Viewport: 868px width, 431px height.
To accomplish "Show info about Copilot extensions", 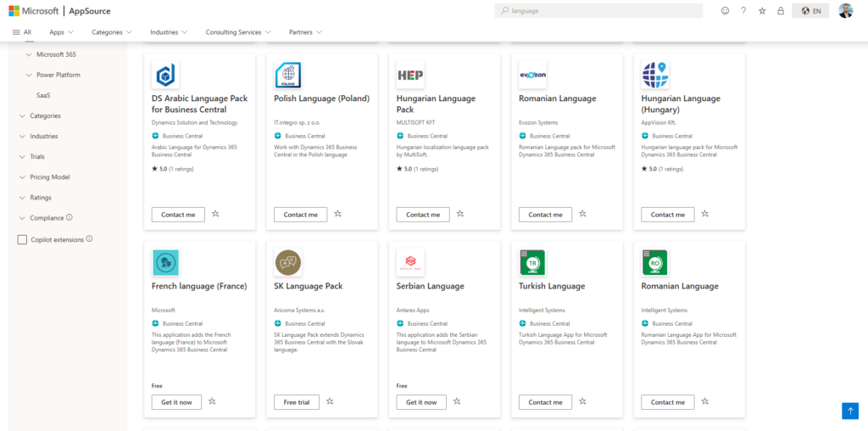I will pyautogui.click(x=89, y=239).
